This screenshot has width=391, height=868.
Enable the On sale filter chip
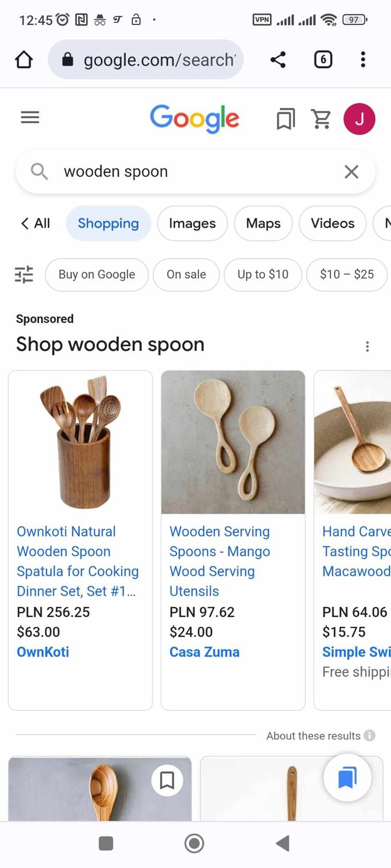point(186,274)
